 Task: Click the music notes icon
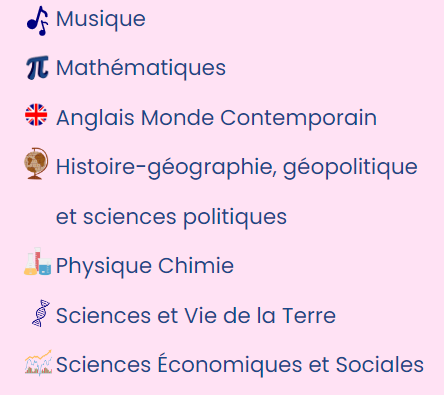pos(37,21)
